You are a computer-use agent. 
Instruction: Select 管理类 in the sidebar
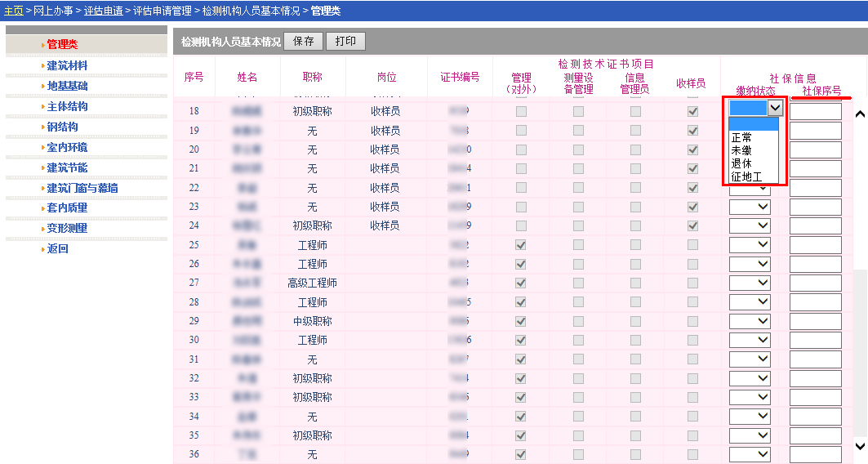pyautogui.click(x=62, y=45)
